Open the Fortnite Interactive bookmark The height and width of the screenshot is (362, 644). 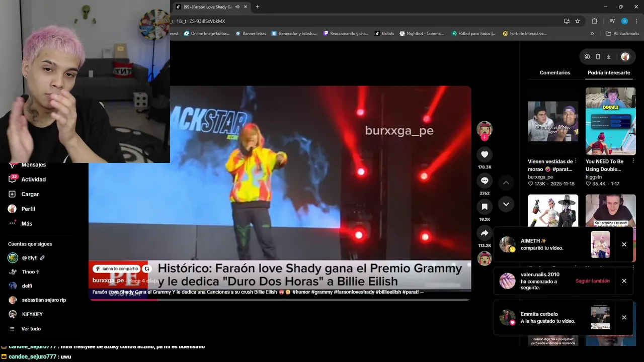[x=525, y=34]
